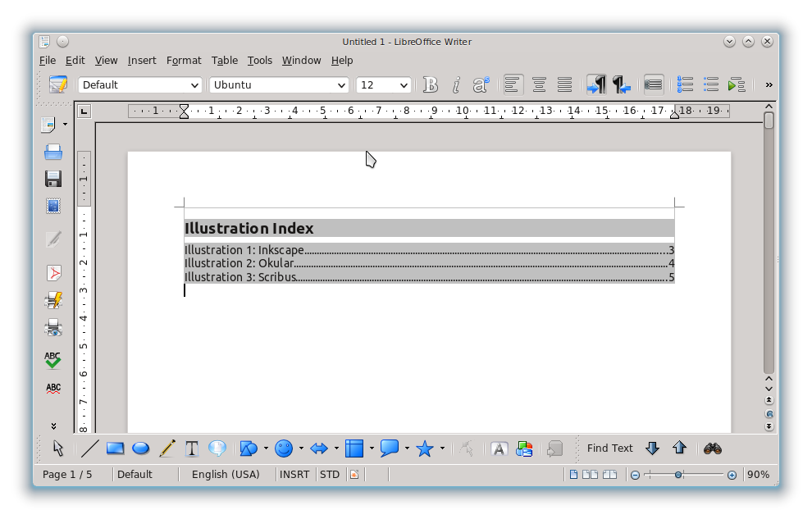
Task: Open the font name dropdown
Action: (342, 84)
